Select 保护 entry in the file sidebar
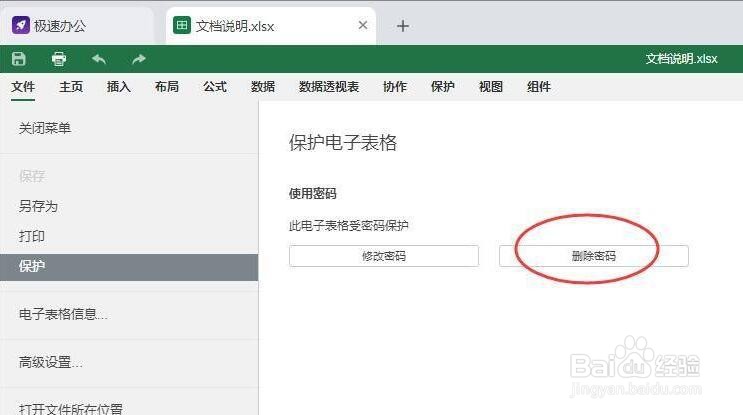The image size is (743, 415). click(x=129, y=267)
